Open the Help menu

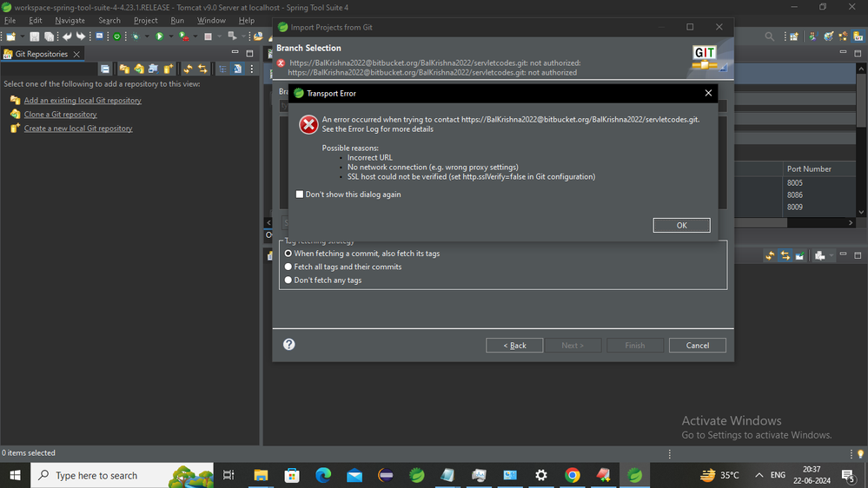click(x=247, y=21)
